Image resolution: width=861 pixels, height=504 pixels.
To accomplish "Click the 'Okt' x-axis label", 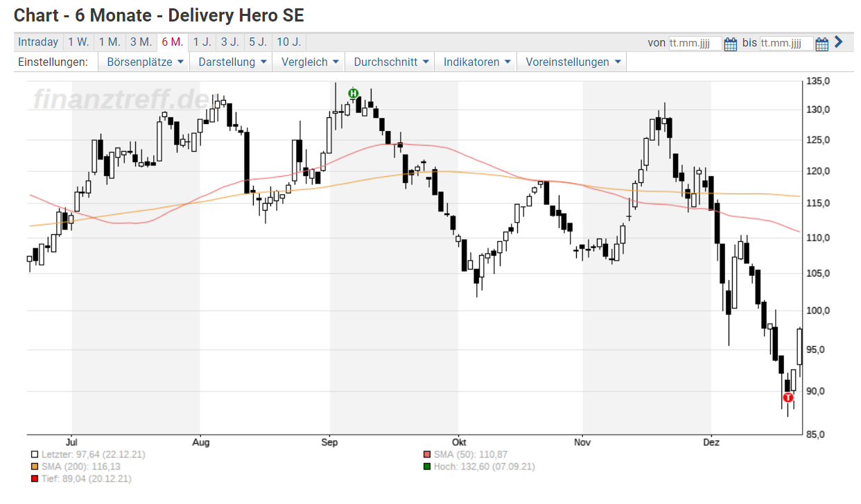I will coord(458,442).
